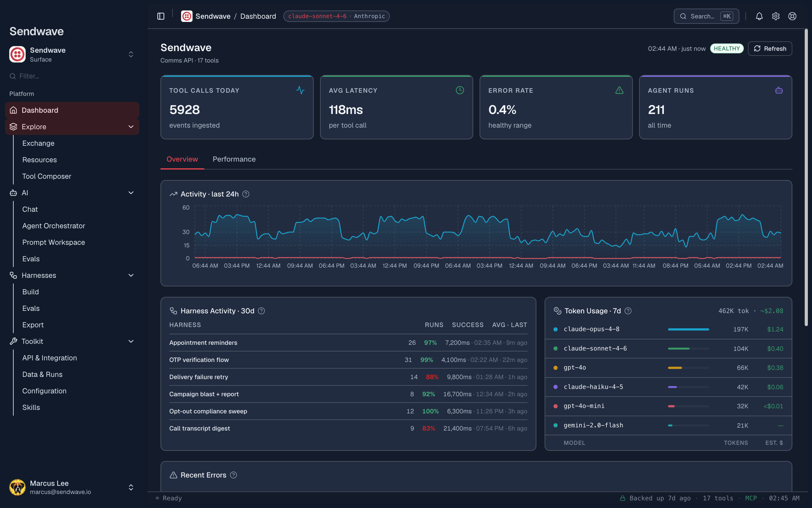Select the Delivery failure retry row
812x508 pixels.
pos(348,377)
